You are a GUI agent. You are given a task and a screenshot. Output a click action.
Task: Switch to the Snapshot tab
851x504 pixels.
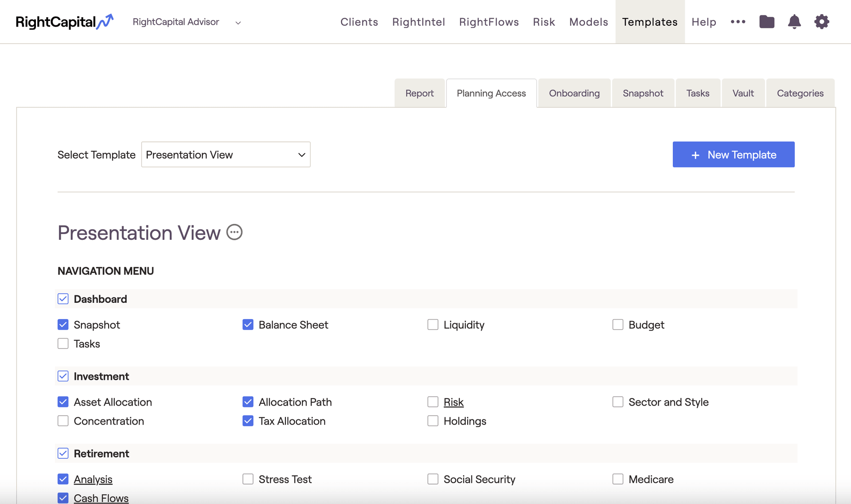[x=643, y=93]
